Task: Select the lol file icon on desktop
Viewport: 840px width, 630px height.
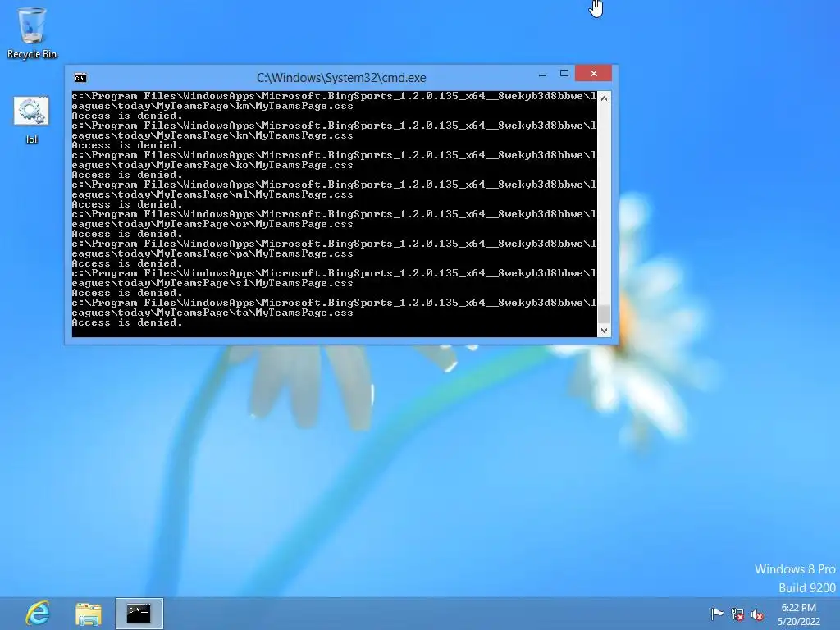Action: [x=31, y=121]
